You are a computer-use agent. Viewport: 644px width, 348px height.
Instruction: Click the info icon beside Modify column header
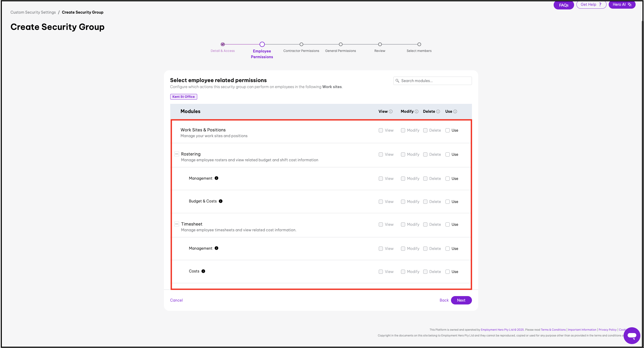pyautogui.click(x=416, y=111)
